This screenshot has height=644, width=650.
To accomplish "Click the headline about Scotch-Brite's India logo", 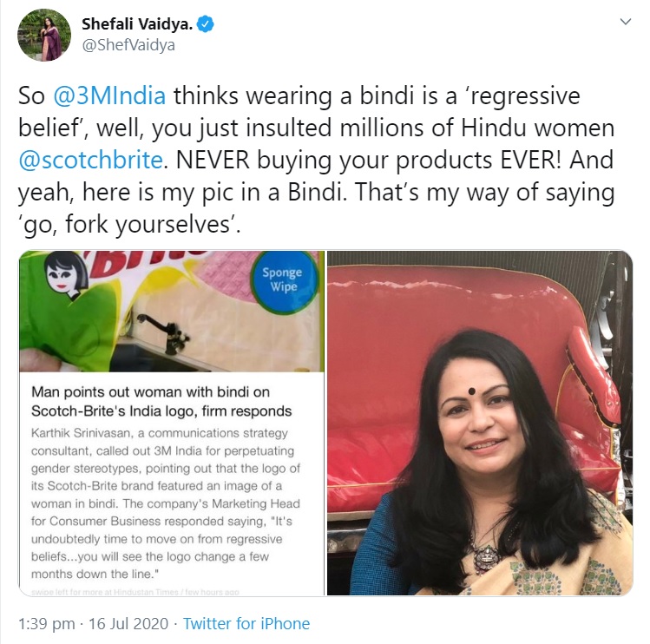I will tap(161, 401).
